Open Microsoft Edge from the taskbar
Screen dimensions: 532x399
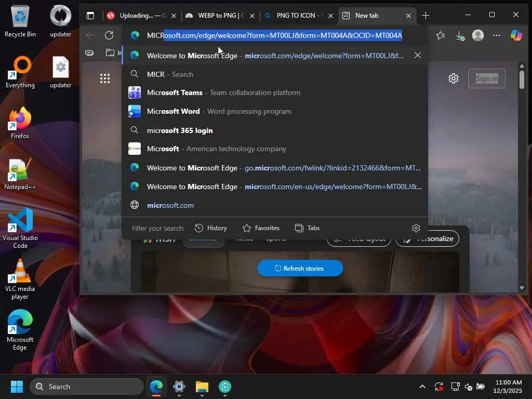pos(156,387)
